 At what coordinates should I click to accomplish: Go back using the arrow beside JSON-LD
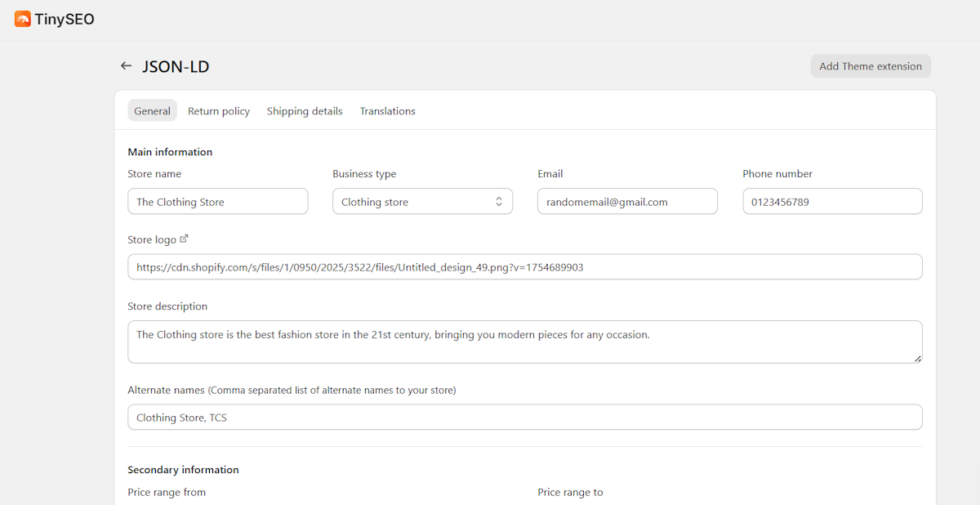click(126, 66)
